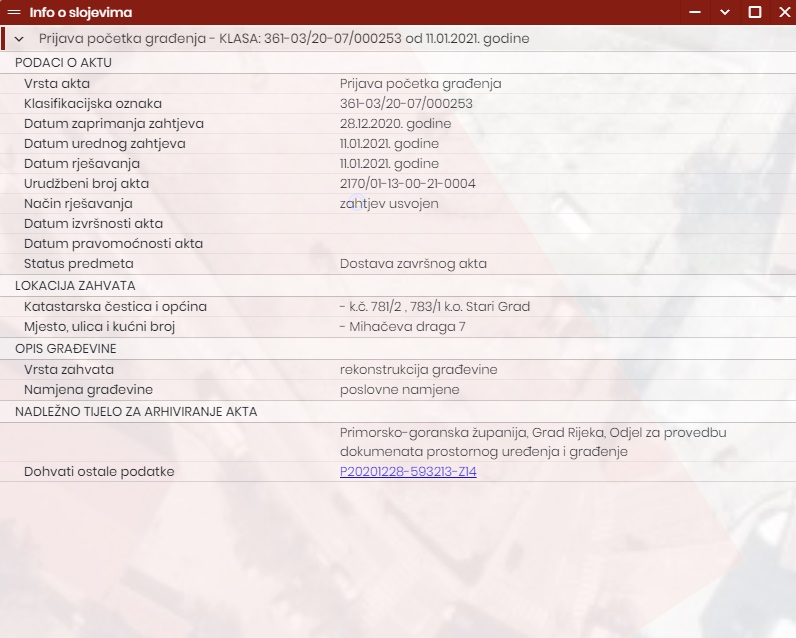Click NADLEŽNO TIJELO ZA ARHIVIRANJE AKTA header
The image size is (796, 638).
pyautogui.click(x=136, y=411)
